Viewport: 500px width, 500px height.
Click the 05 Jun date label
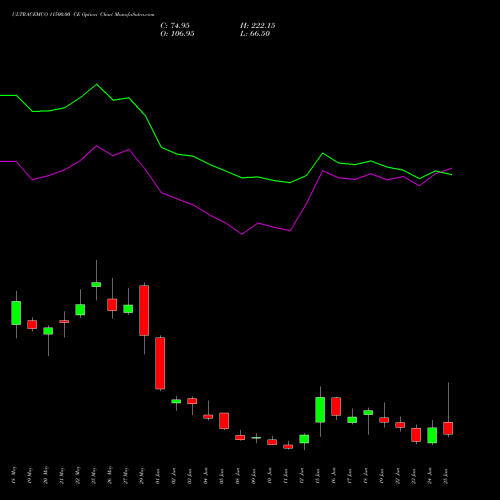tap(222, 476)
